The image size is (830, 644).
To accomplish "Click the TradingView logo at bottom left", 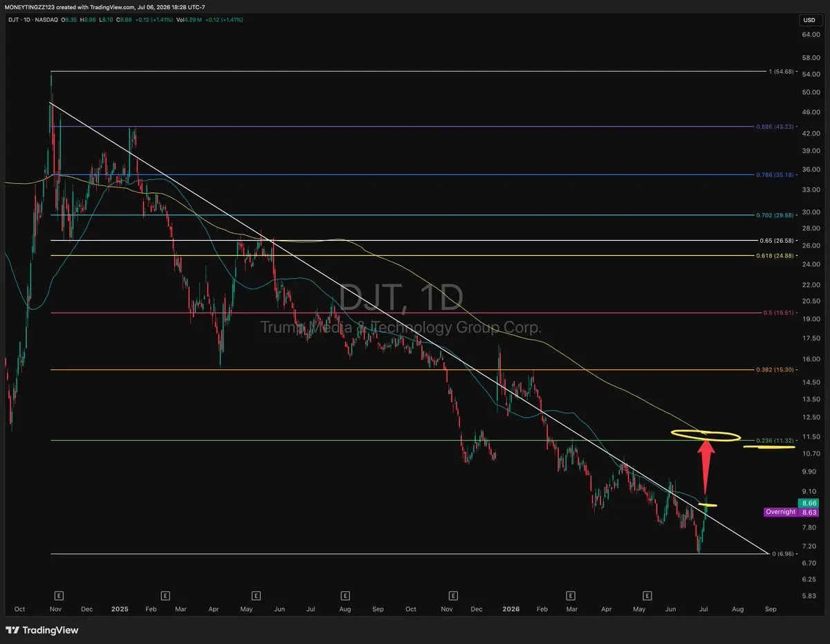I will [x=42, y=630].
